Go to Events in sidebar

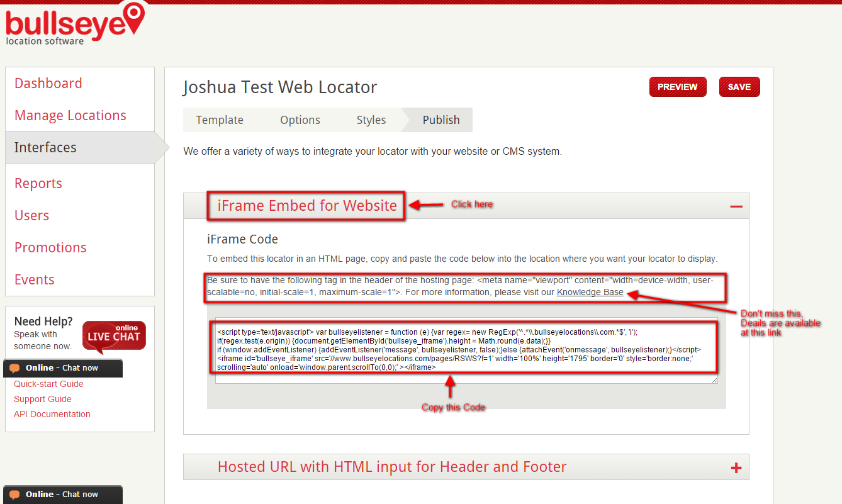tap(34, 279)
